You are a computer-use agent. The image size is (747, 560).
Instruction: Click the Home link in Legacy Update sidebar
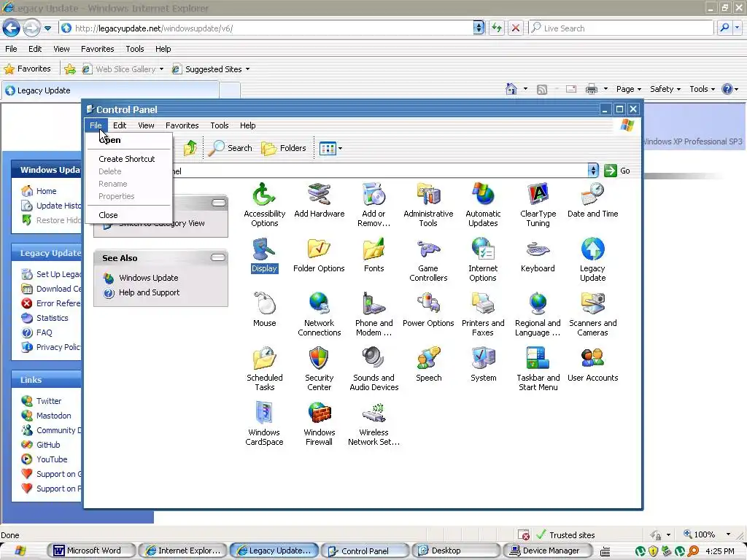[x=46, y=191]
